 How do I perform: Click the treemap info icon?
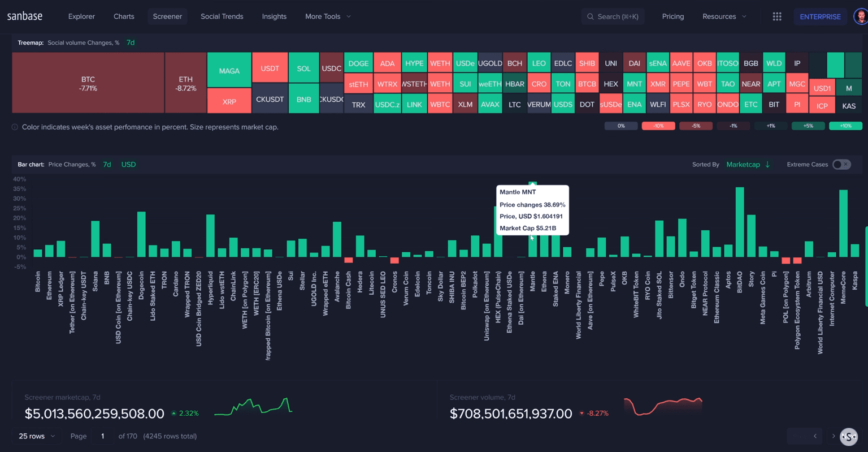click(15, 127)
